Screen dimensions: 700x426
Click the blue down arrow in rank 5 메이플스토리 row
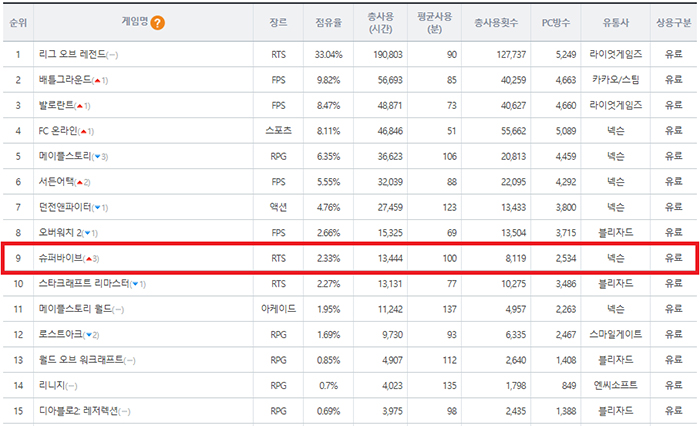pyautogui.click(x=101, y=156)
